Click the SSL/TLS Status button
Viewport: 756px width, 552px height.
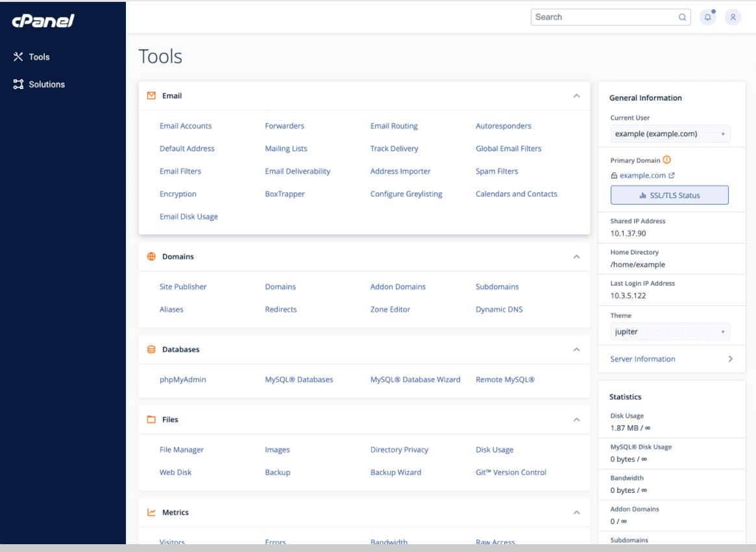coord(670,195)
